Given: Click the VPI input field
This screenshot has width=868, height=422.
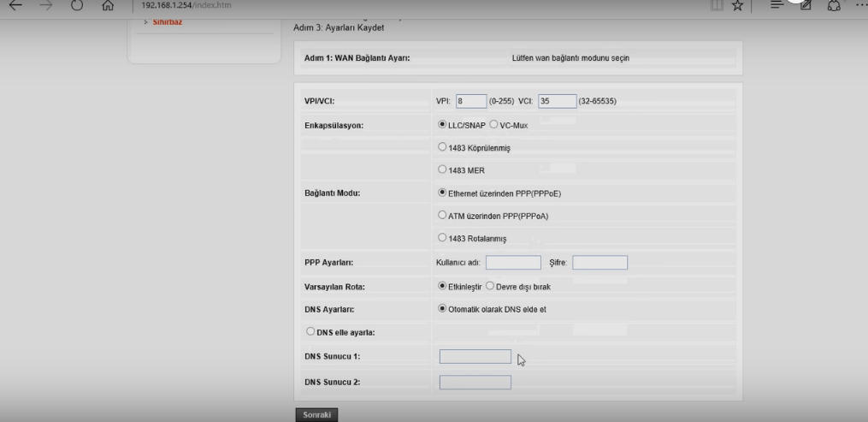Looking at the screenshot, I should pos(470,101).
